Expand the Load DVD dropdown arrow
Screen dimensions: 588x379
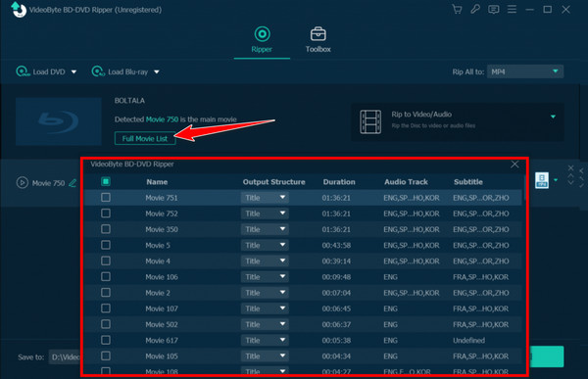73,71
